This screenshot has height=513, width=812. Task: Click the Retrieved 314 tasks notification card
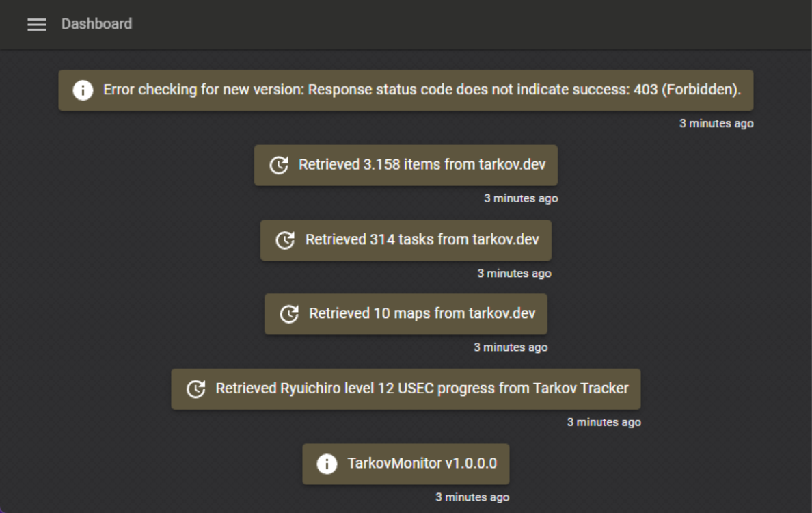pyautogui.click(x=406, y=239)
